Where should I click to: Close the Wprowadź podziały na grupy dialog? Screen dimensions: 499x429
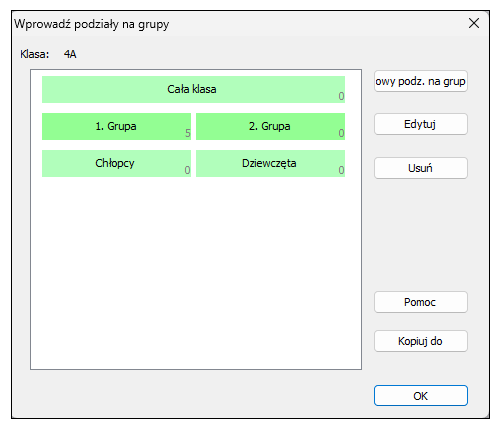pos(474,23)
